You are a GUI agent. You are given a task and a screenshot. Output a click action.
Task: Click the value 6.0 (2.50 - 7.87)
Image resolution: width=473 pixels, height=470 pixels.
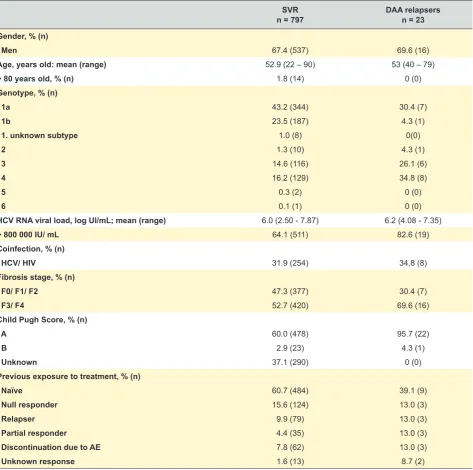tap(290, 221)
